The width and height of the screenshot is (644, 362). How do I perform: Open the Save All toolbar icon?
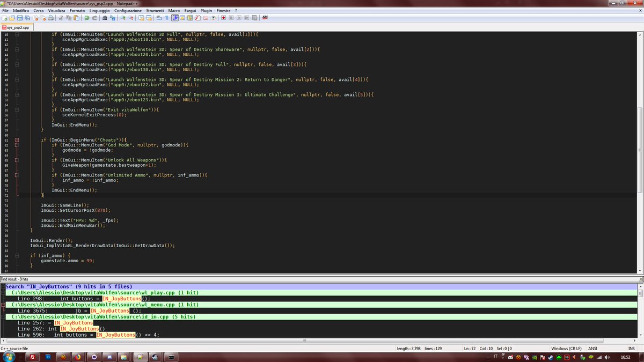click(x=27, y=17)
